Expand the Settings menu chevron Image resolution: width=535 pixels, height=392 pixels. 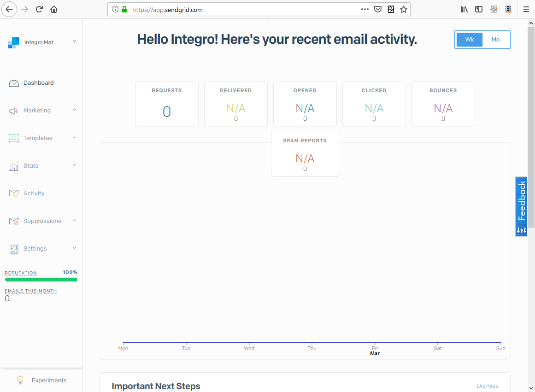coord(74,248)
